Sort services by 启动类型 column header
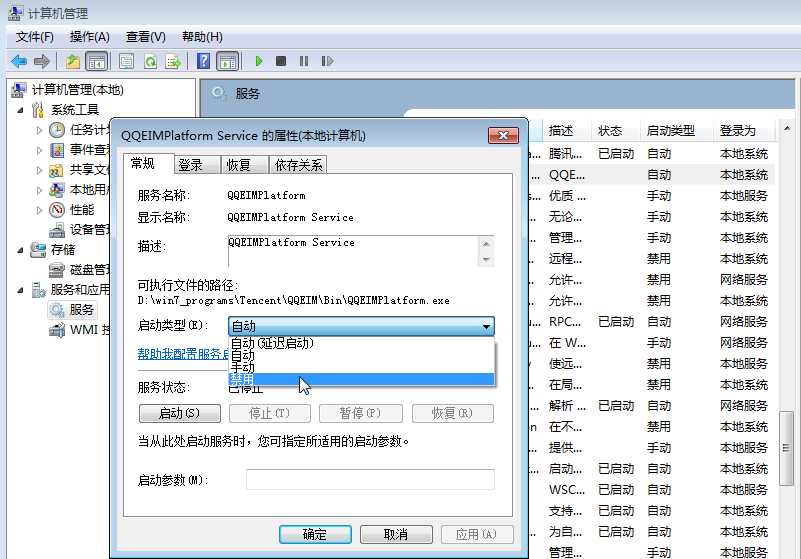This screenshot has height=559, width=801. pos(676,131)
